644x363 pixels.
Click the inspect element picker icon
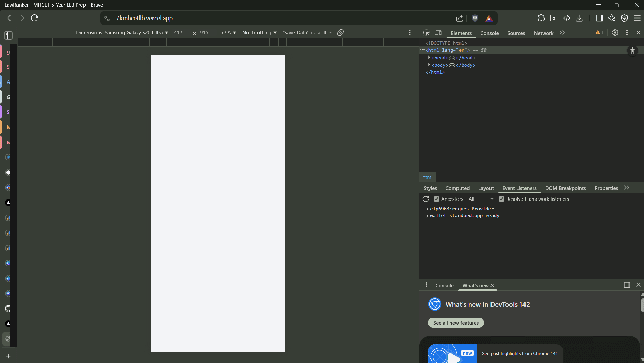(426, 33)
